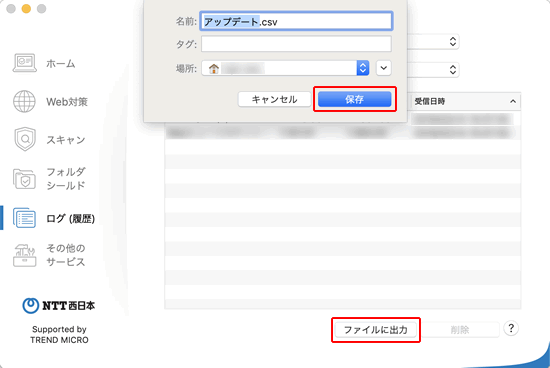Click the タグ input field
Viewport: 550px width, 368px height.
[x=296, y=44]
